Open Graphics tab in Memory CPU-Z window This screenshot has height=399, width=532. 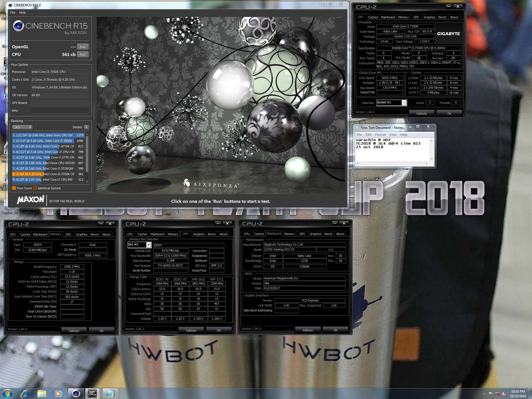(81, 234)
